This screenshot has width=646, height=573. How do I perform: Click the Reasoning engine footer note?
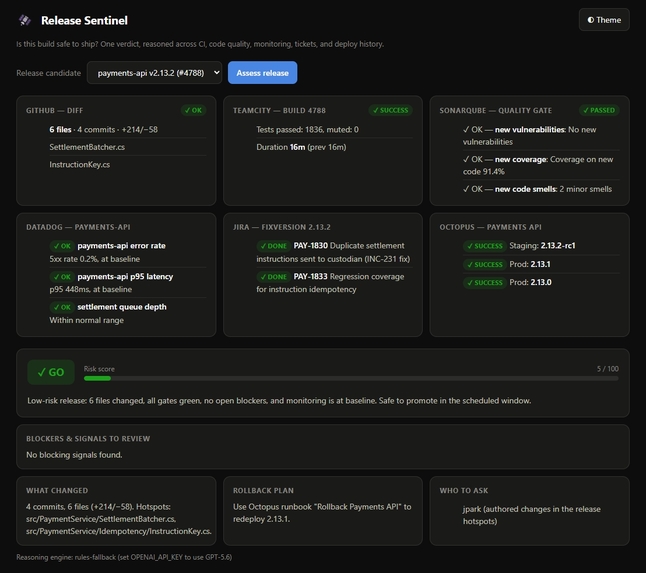click(124, 557)
